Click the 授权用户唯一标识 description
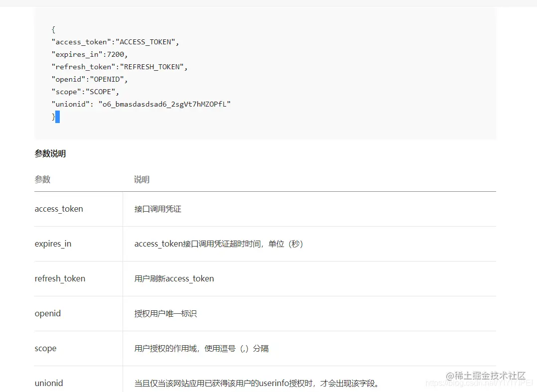537x392 pixels. coord(165,314)
